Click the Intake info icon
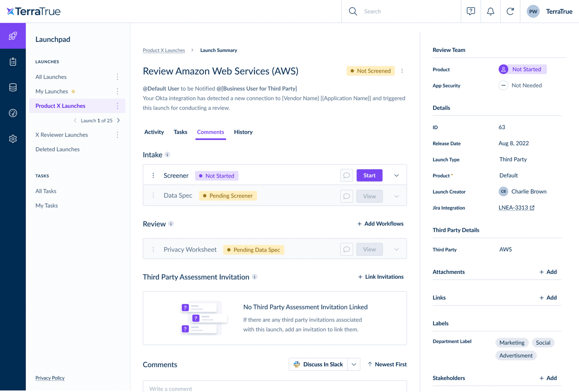This screenshot has width=579, height=392. point(167,155)
